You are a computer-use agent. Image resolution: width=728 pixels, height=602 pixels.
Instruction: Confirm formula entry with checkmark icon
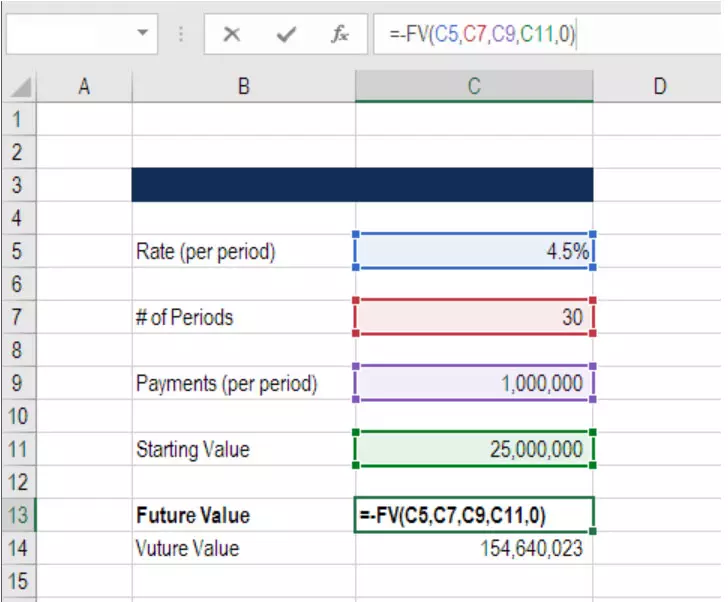click(x=286, y=34)
